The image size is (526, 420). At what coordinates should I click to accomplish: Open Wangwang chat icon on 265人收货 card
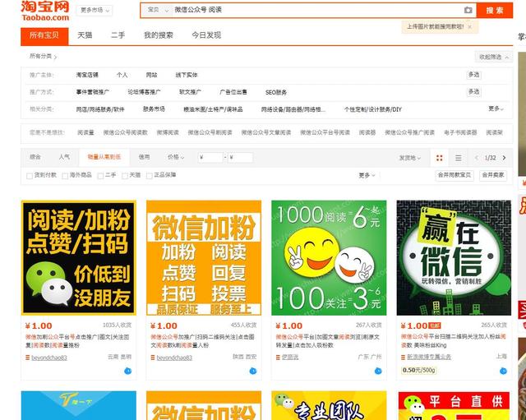pyautogui.click(x=503, y=371)
